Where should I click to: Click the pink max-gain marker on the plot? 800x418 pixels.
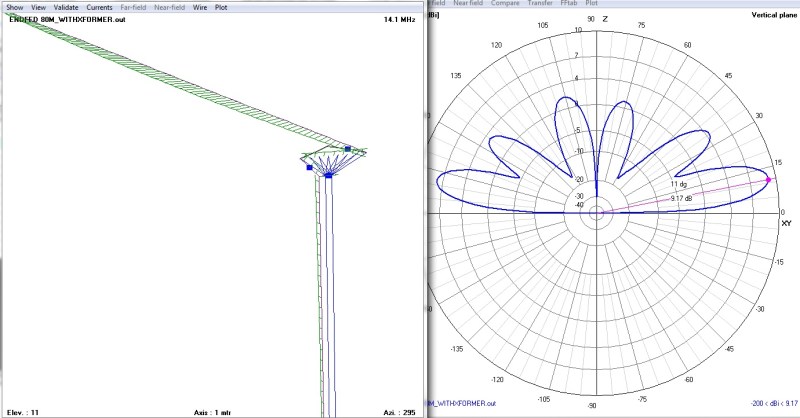[769, 180]
